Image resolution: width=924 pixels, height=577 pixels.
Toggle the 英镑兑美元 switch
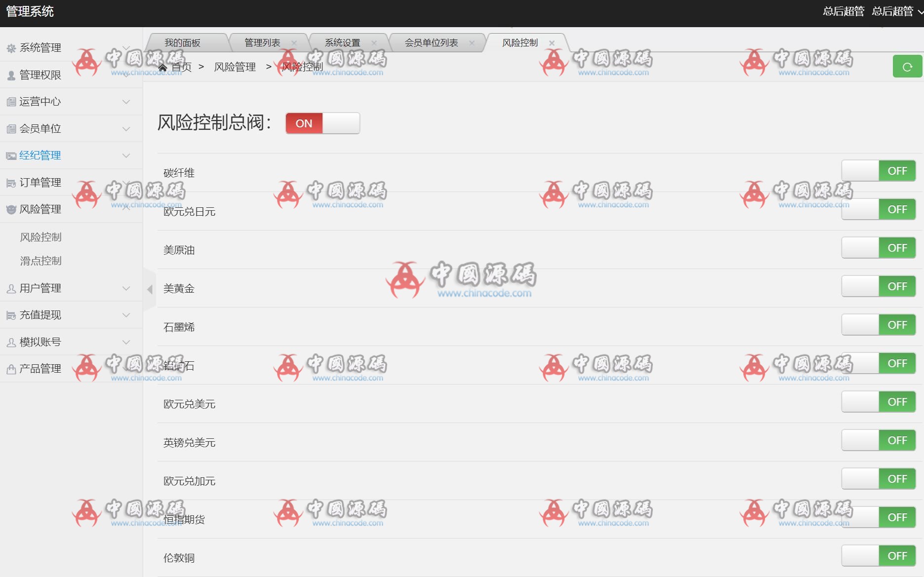pos(879,440)
